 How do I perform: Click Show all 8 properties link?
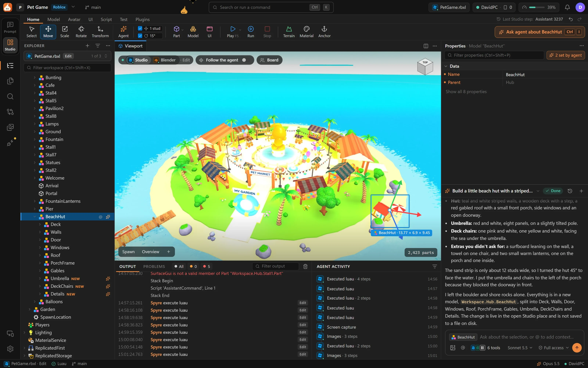(x=466, y=91)
